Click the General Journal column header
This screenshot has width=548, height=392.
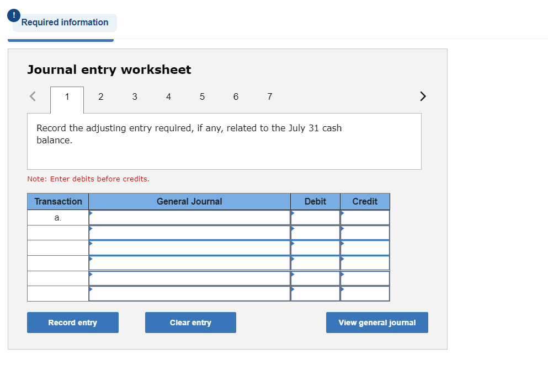pyautogui.click(x=189, y=201)
